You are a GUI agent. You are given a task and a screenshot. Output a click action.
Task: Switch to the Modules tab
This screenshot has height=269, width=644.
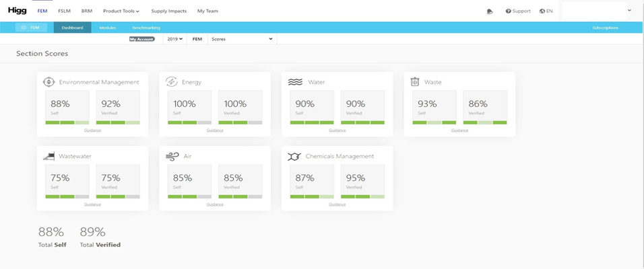tap(108, 28)
